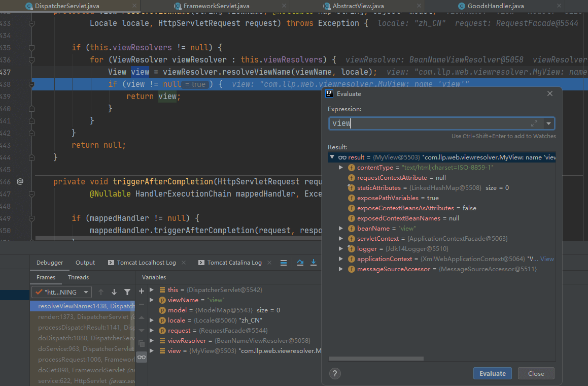Close the Tomcat Catalina Log tab
The image size is (588, 386).
[269, 263]
